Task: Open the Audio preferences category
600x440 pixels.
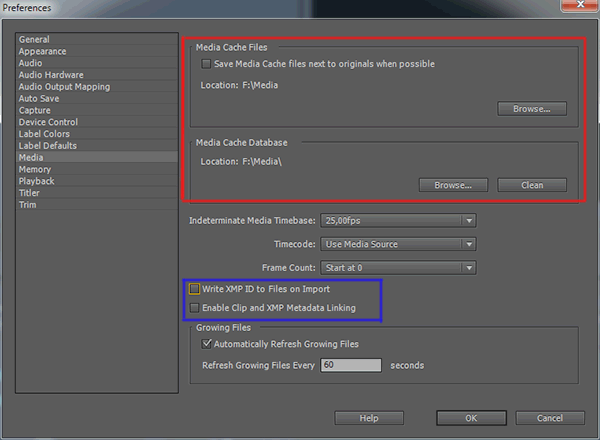Action: pyautogui.click(x=97, y=63)
